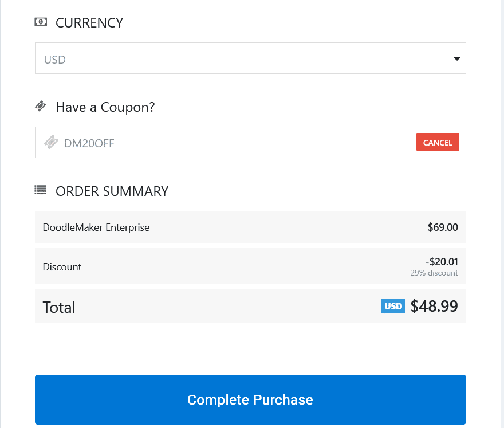Viewport: 504px width, 428px height.
Task: Click the dropdown arrow on the currency selector
Action: point(456,58)
